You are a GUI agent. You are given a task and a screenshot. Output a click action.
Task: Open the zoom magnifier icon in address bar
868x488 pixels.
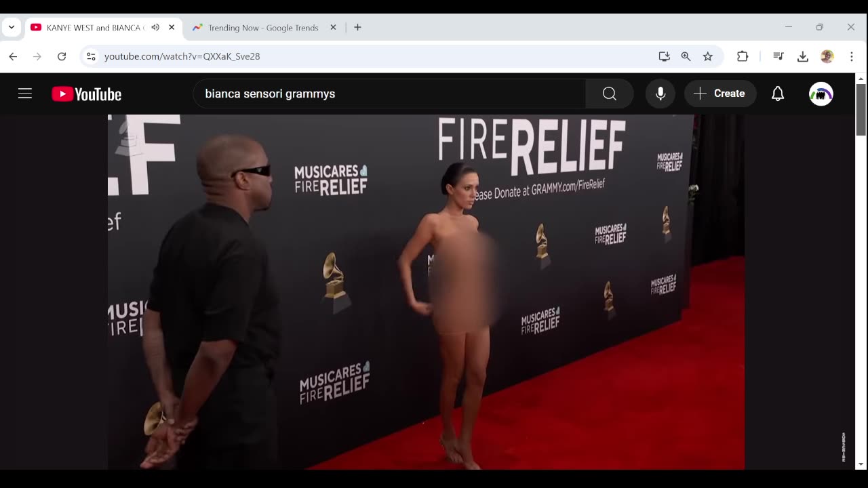[686, 56]
